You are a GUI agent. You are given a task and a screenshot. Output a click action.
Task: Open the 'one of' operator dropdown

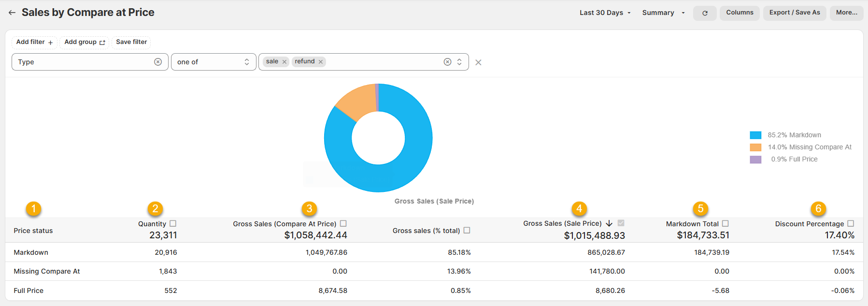pos(213,62)
